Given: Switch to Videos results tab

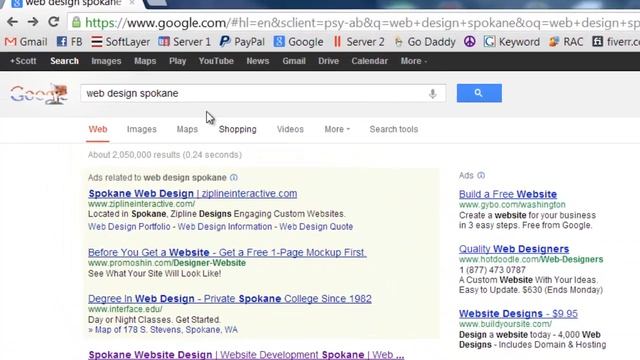Looking at the screenshot, I should tap(290, 129).
